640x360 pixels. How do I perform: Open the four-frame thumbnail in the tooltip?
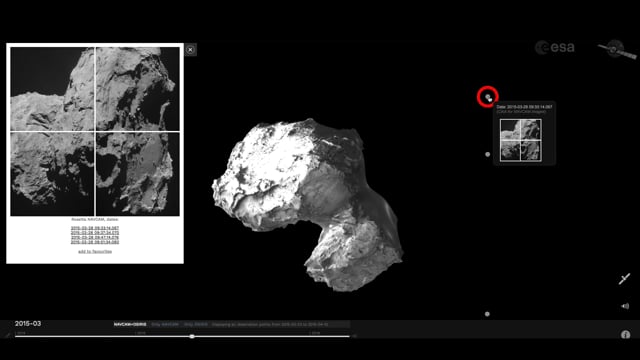click(521, 140)
